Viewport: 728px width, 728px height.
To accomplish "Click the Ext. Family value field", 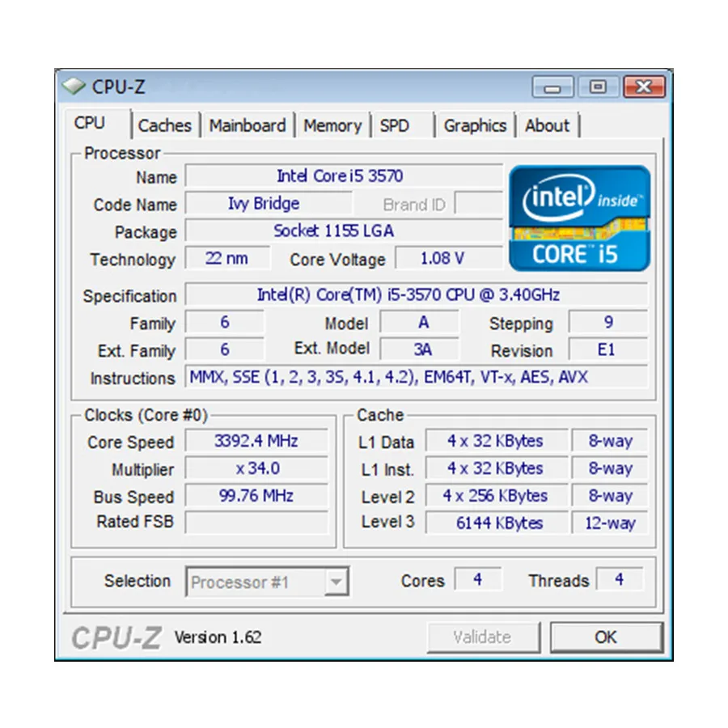I will tap(225, 349).
